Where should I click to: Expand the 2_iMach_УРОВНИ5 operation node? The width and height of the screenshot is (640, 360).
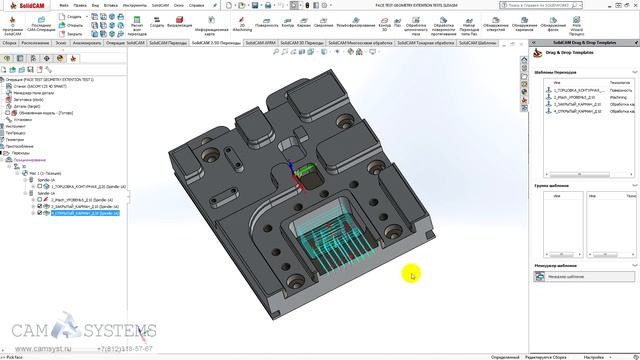[33, 200]
